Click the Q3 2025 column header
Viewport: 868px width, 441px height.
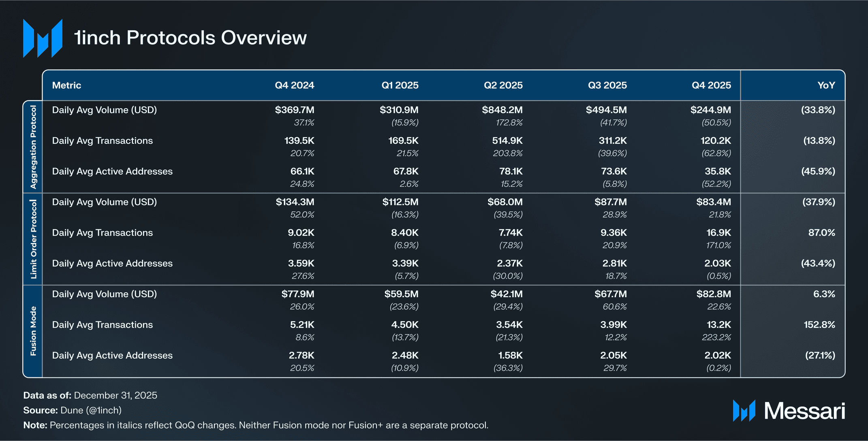(x=607, y=85)
